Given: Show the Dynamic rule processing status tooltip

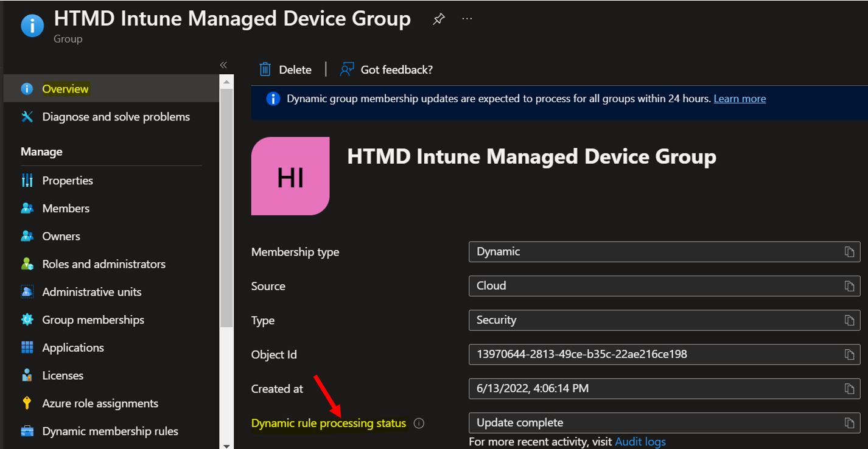Looking at the screenshot, I should 418,423.
